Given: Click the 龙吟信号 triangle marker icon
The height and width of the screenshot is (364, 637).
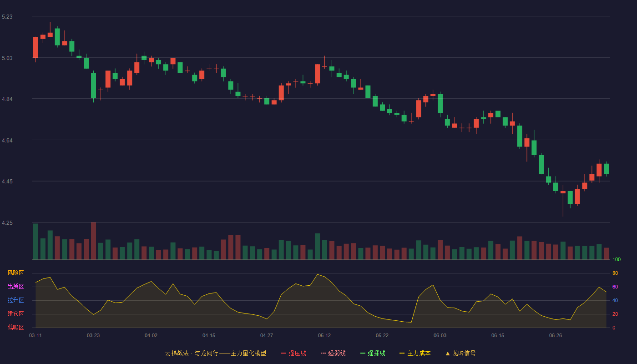Looking at the screenshot, I should pos(448,353).
